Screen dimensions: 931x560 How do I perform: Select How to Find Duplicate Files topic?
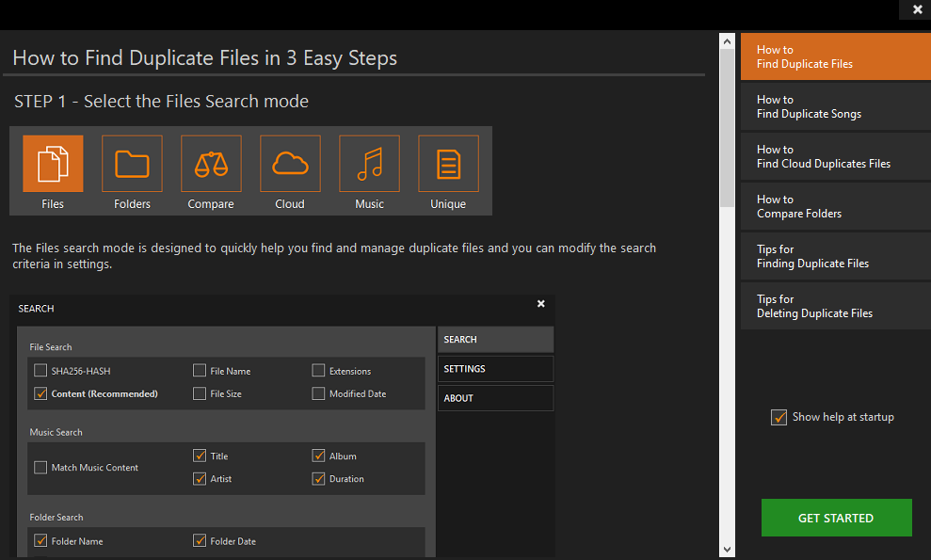tap(835, 56)
